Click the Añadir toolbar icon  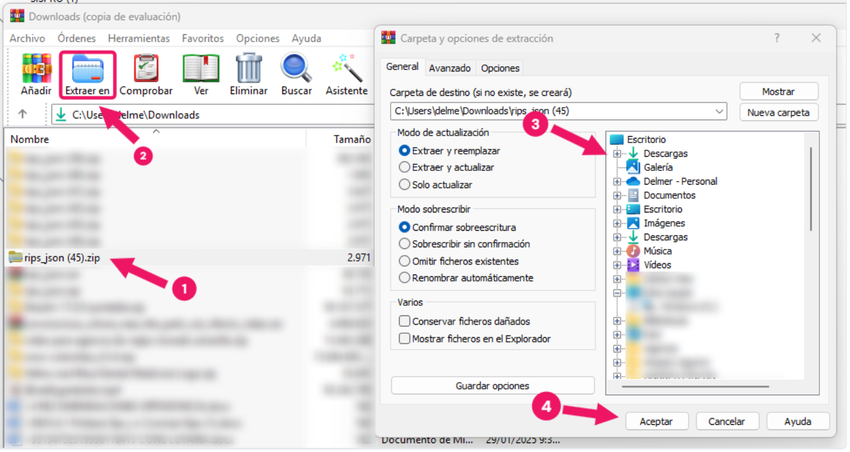(36, 68)
